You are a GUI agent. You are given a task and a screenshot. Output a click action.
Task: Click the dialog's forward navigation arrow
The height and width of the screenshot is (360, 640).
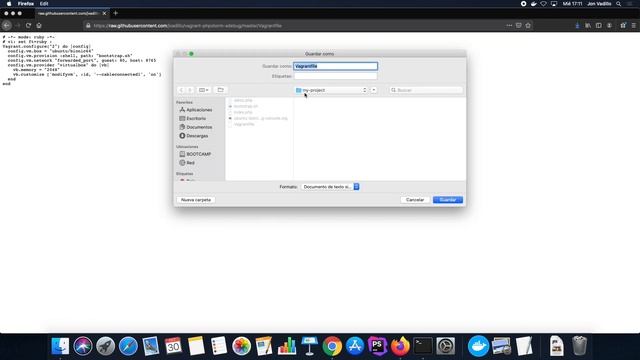[x=190, y=90]
